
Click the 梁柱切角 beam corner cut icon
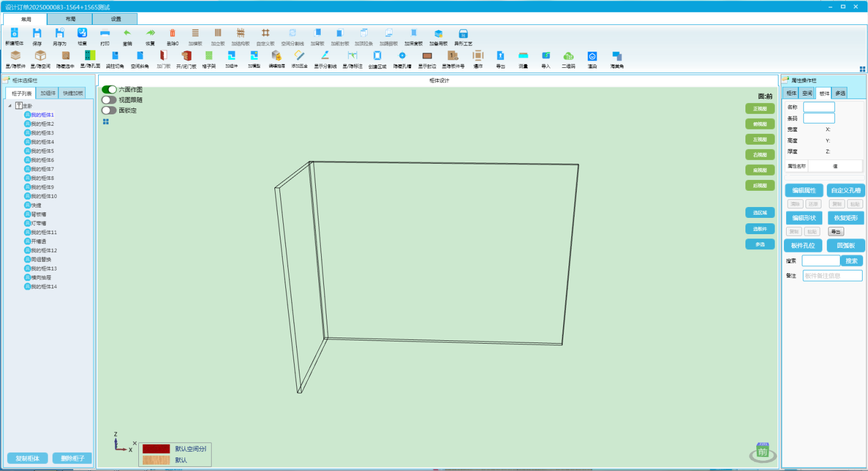pyautogui.click(x=115, y=56)
